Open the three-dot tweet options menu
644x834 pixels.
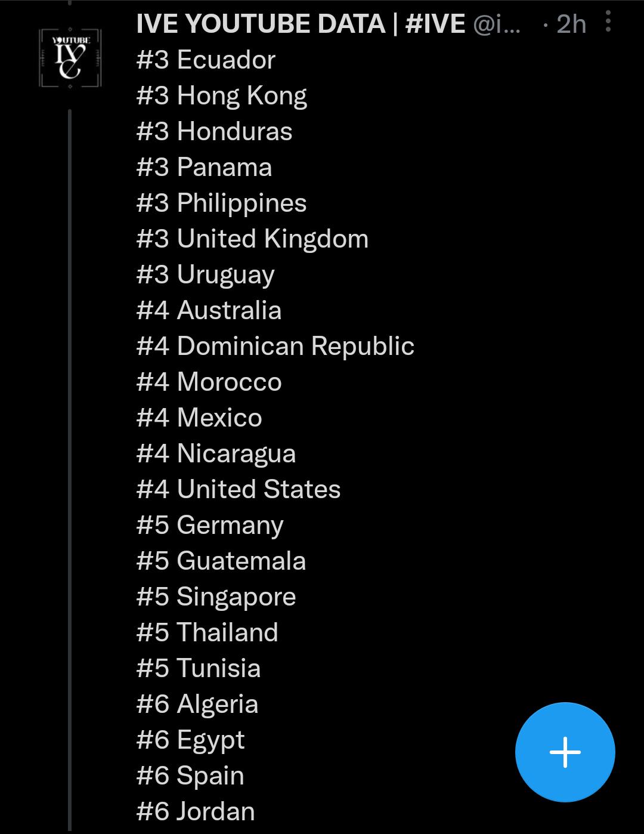[608, 23]
